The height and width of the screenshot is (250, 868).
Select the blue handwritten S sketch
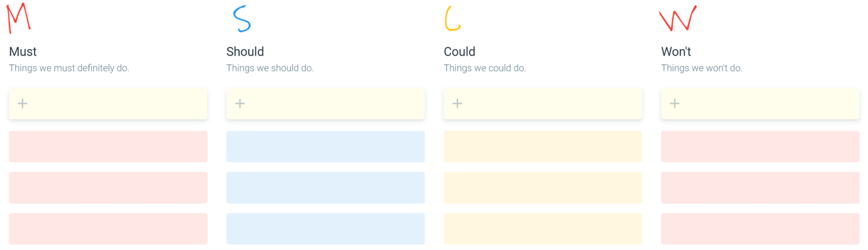(x=242, y=19)
